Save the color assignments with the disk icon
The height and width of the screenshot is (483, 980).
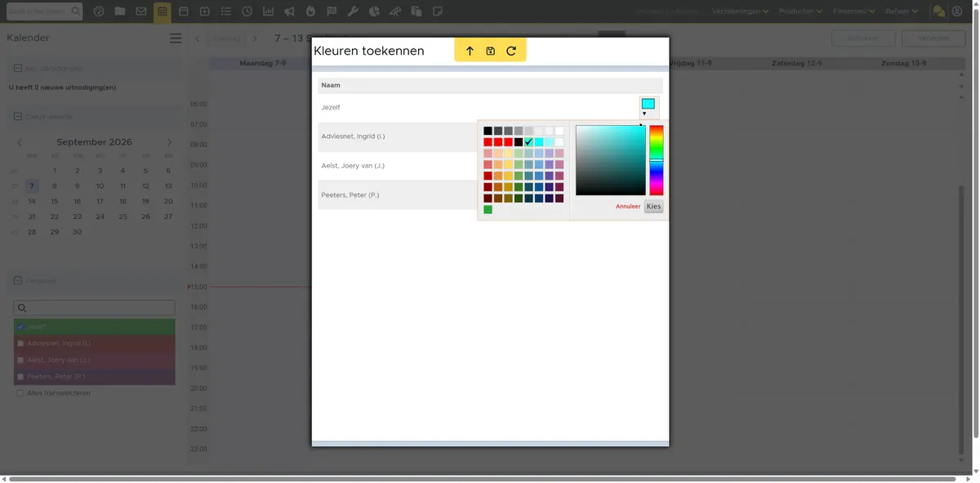coord(490,51)
